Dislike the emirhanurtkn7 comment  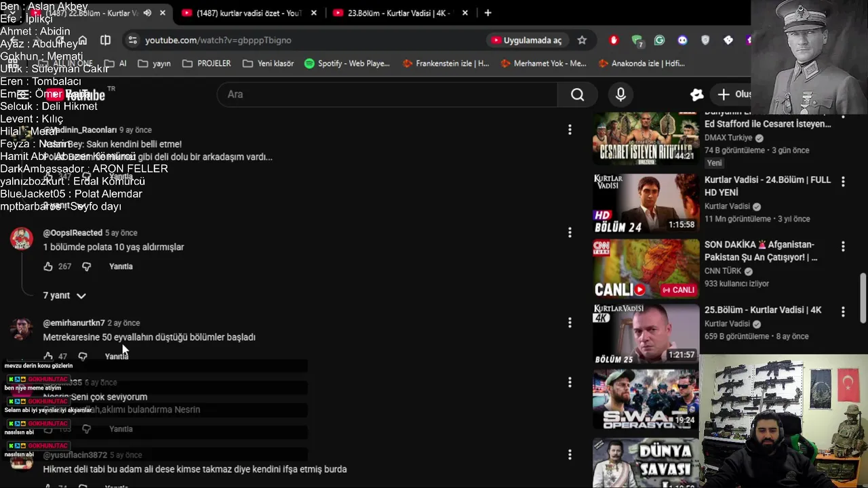tap(83, 356)
